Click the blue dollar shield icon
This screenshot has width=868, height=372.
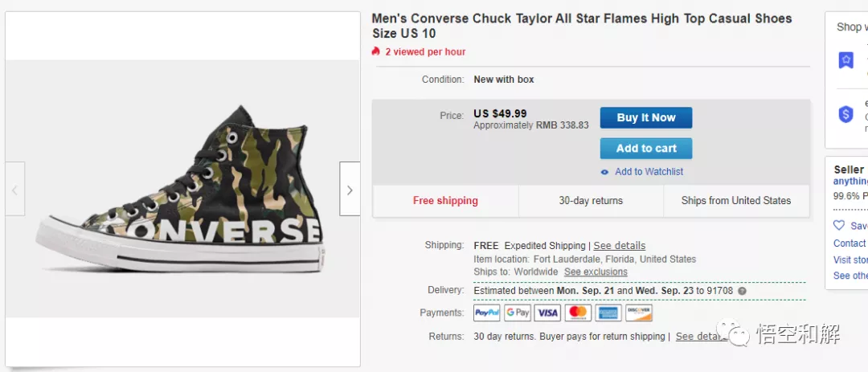(845, 115)
